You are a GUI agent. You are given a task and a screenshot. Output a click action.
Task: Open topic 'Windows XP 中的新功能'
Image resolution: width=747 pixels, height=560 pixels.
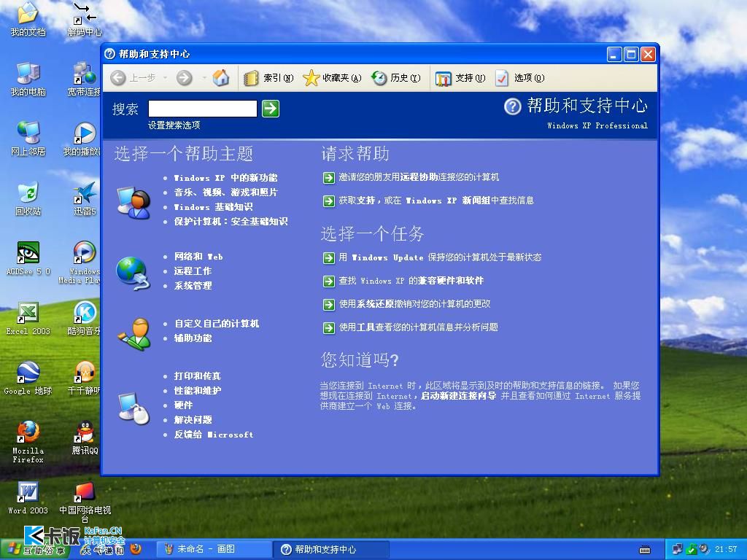pyautogui.click(x=226, y=178)
